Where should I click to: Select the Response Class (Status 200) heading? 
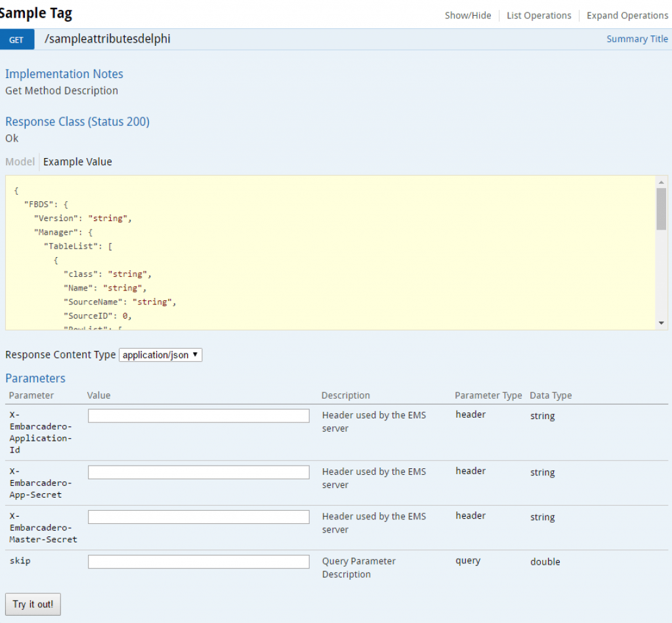click(x=77, y=122)
